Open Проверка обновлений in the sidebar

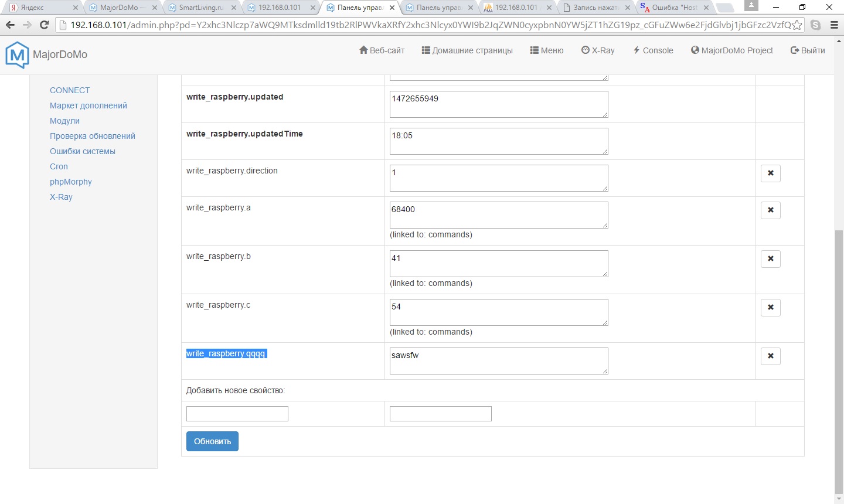pos(93,136)
